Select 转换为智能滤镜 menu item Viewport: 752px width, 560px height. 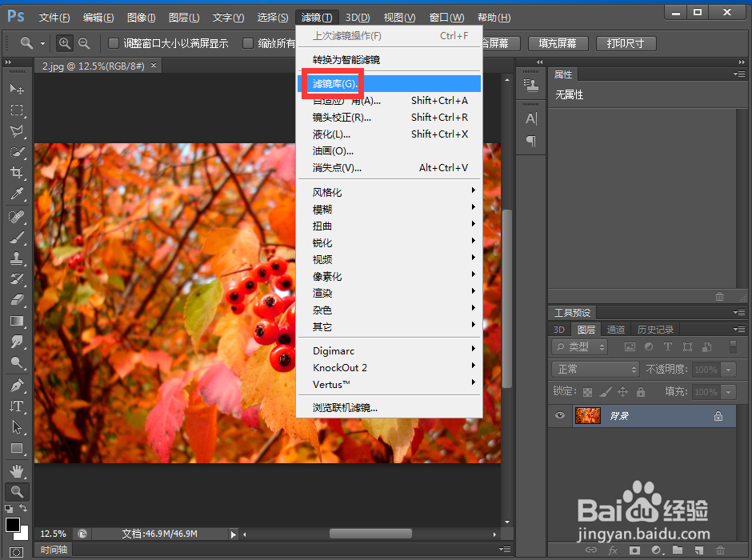389,59
